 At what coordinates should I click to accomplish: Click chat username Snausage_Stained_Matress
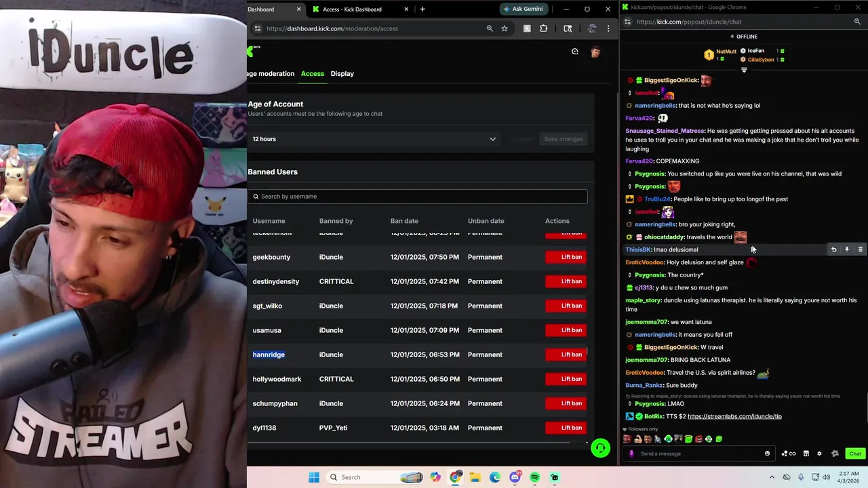pyautogui.click(x=665, y=131)
